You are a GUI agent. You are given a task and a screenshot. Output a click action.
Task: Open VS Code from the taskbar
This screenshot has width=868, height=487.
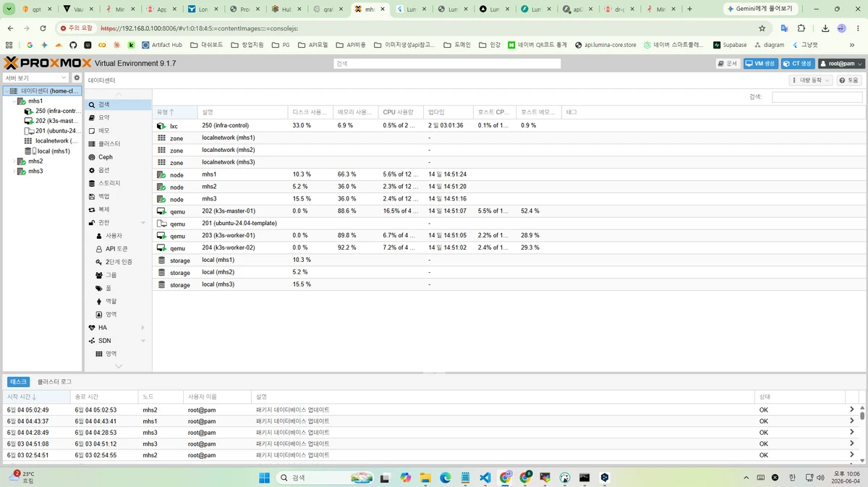point(485,478)
